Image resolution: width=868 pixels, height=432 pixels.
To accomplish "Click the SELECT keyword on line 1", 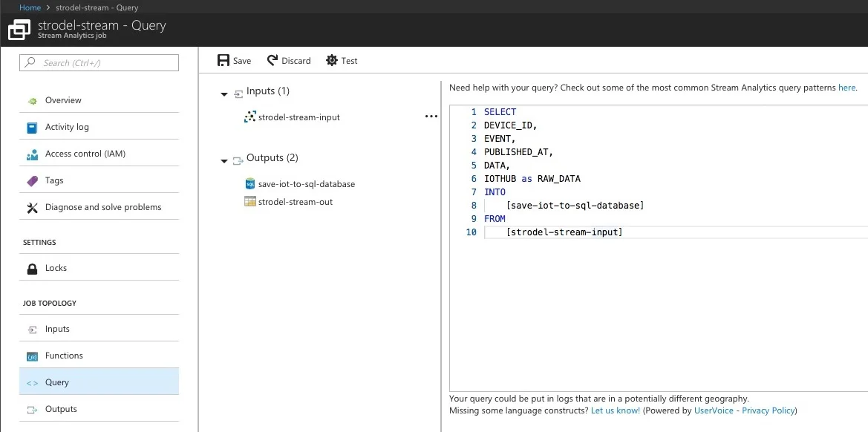I will click(500, 112).
